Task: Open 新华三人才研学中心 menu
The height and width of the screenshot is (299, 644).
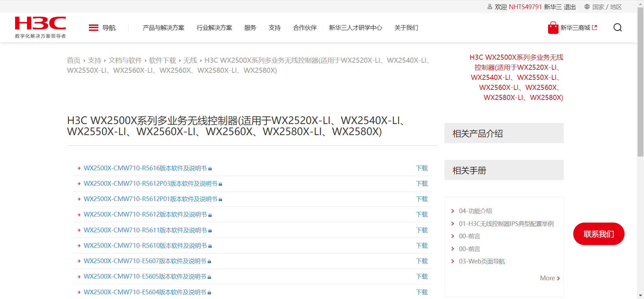Action: click(x=356, y=27)
